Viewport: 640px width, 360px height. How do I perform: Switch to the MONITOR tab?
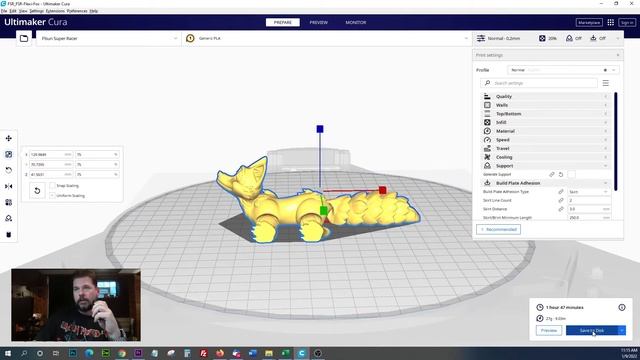[x=356, y=22]
